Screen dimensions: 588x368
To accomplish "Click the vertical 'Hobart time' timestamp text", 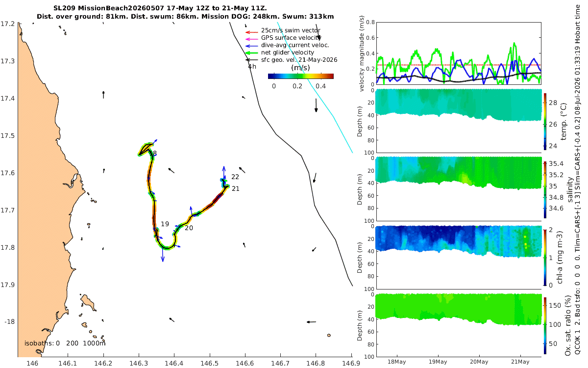I will coord(578,20).
